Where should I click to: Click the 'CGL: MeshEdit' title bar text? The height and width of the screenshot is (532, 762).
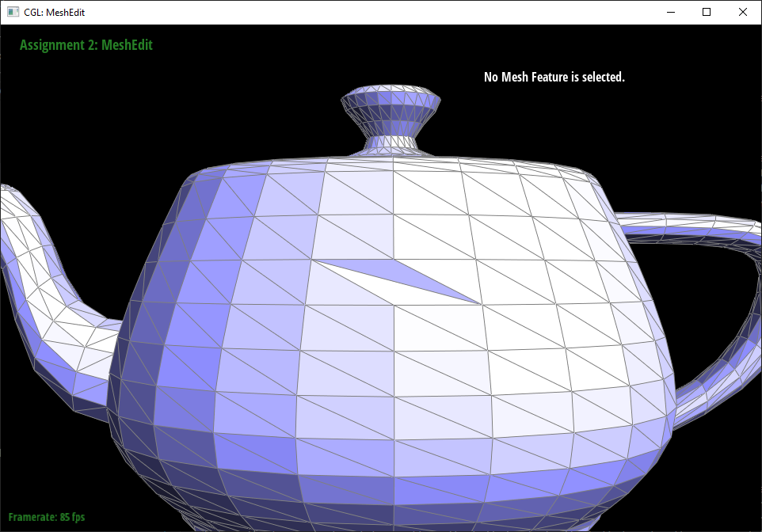(55, 13)
